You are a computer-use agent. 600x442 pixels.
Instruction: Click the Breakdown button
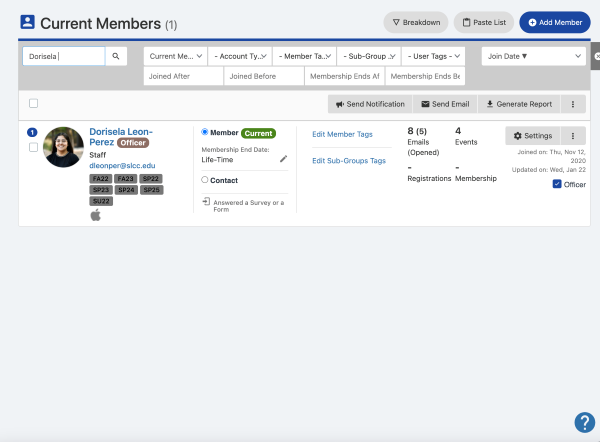pos(416,22)
